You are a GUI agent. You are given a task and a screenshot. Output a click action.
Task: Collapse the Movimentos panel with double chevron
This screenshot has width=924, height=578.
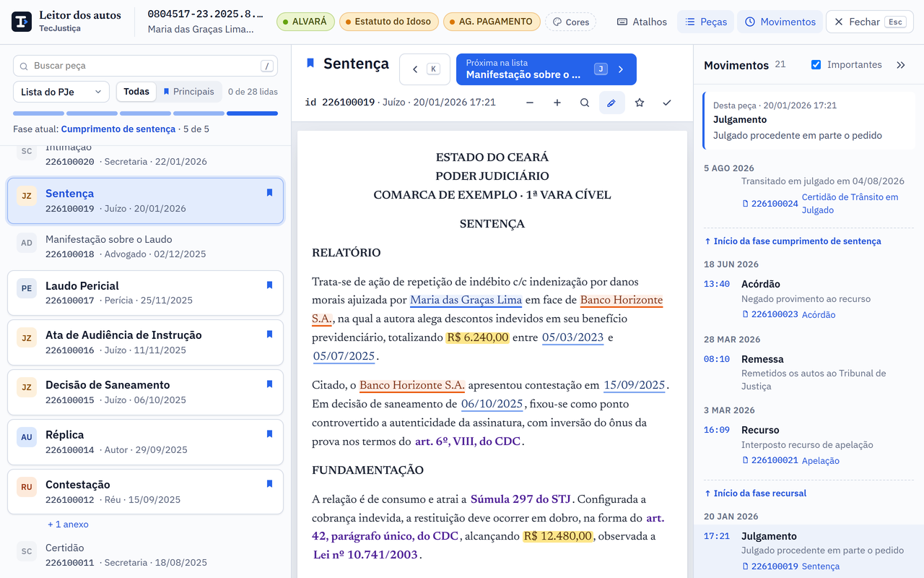[x=901, y=65]
